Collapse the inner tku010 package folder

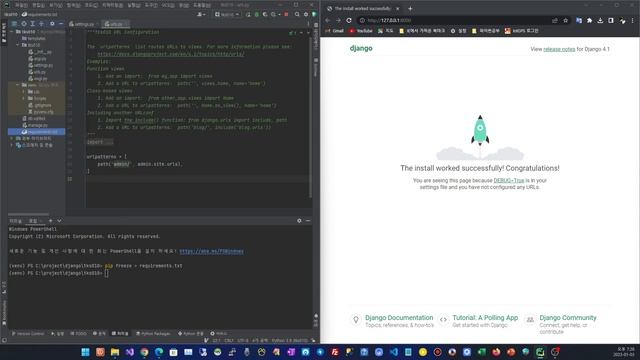(18, 45)
